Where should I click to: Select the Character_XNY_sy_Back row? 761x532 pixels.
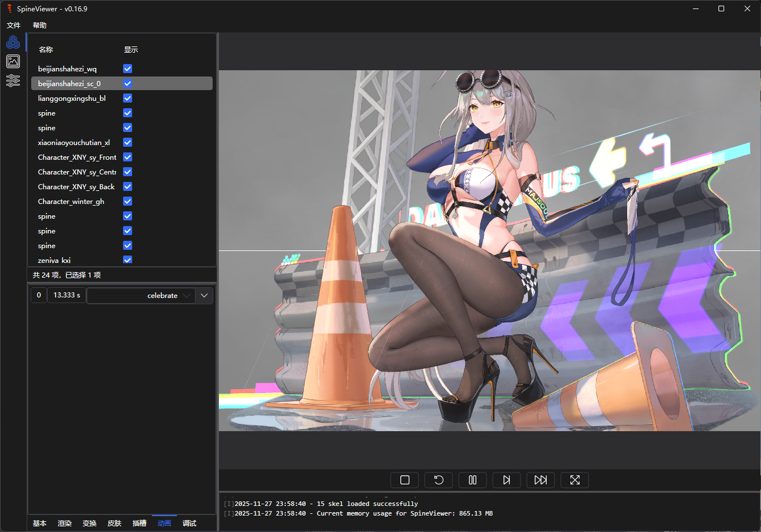[122, 186]
